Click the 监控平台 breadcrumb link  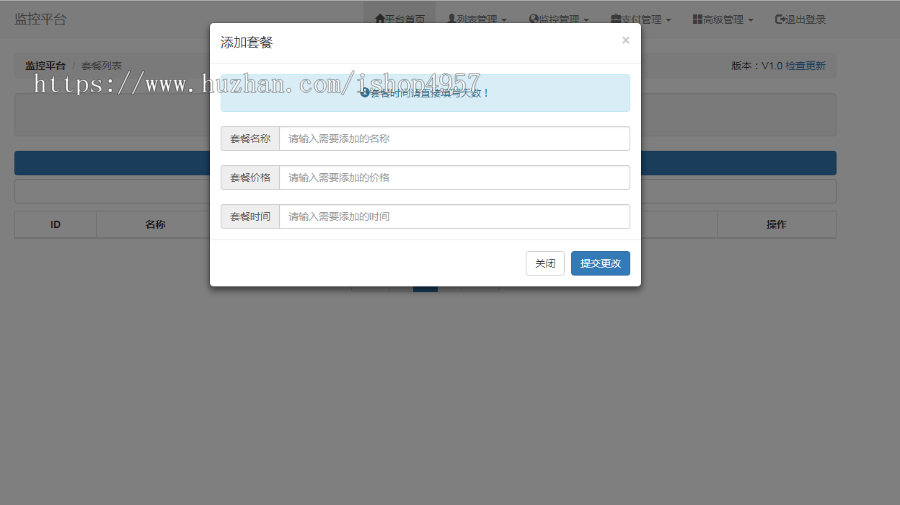point(45,65)
